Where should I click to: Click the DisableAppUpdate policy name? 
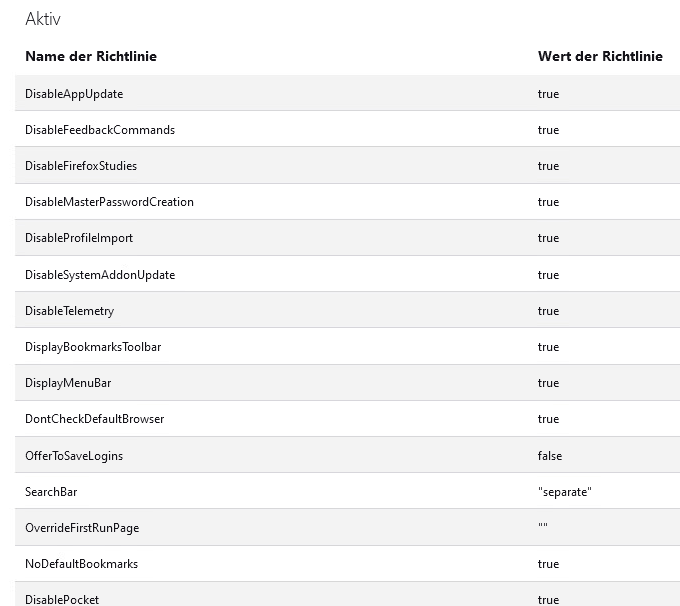point(74,94)
